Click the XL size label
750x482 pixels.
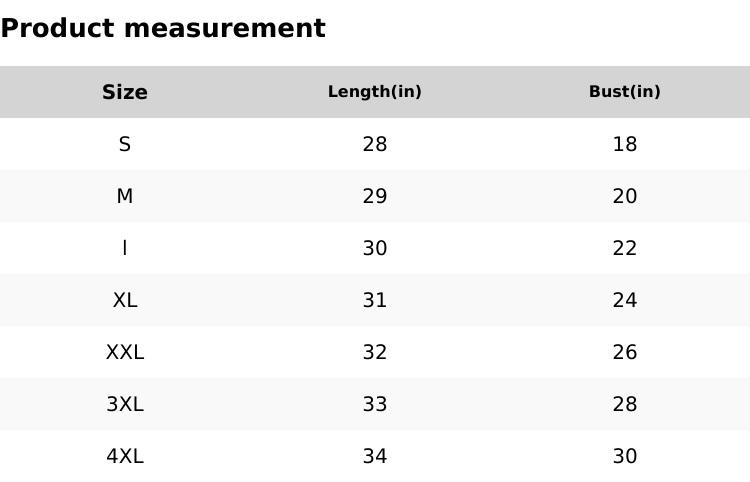pyautogui.click(x=125, y=300)
